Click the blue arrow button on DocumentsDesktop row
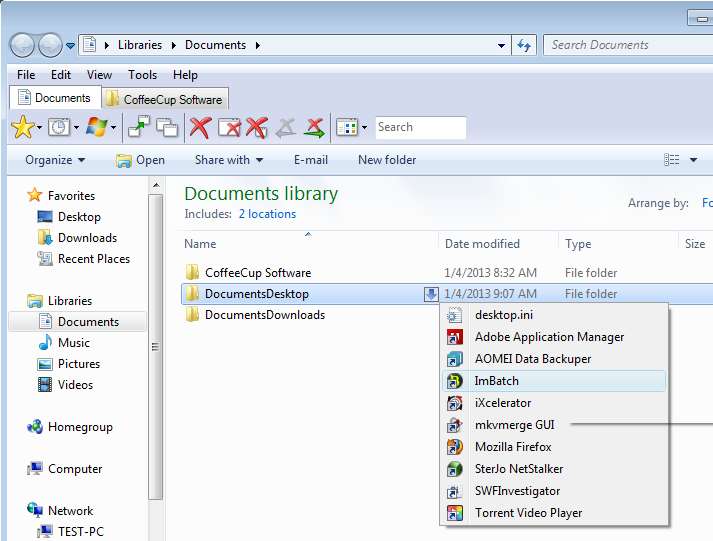 coord(430,294)
